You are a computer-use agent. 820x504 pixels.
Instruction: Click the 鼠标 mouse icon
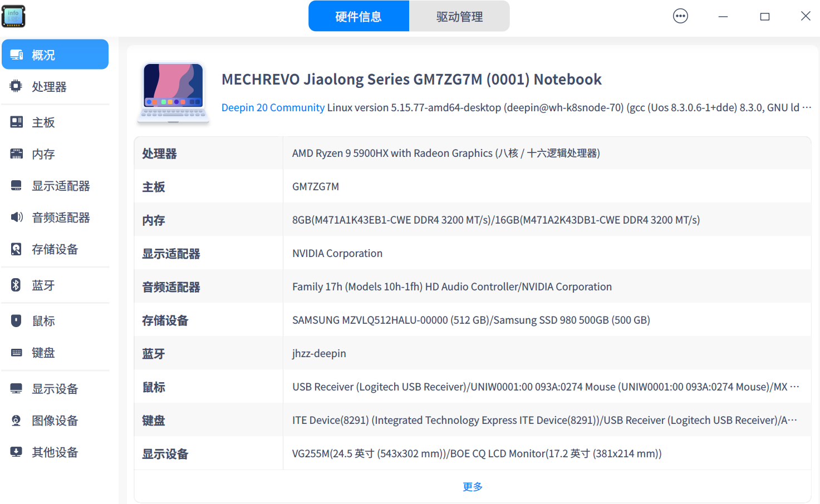(16, 320)
